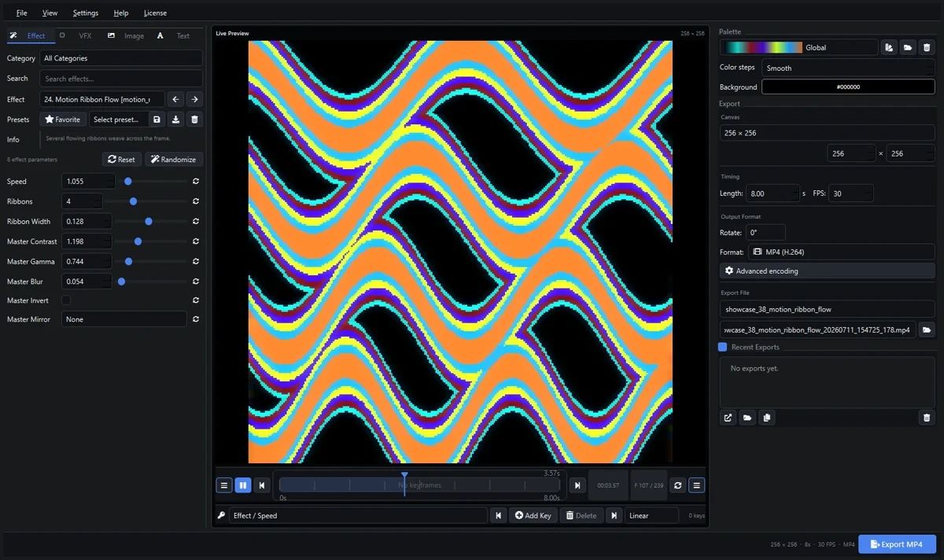This screenshot has height=560, width=944.
Task: Open the palette editor icon next to Global
Action: (x=889, y=47)
